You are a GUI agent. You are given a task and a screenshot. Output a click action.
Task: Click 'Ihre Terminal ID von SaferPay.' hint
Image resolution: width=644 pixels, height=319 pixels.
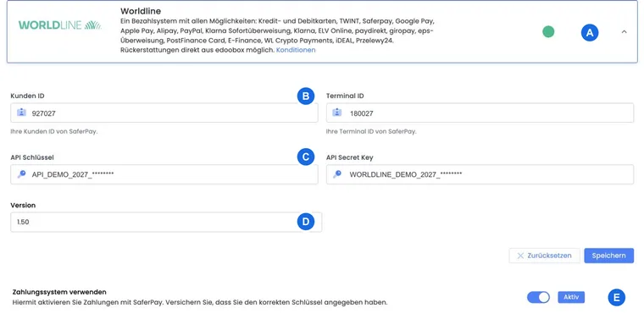coord(371,132)
